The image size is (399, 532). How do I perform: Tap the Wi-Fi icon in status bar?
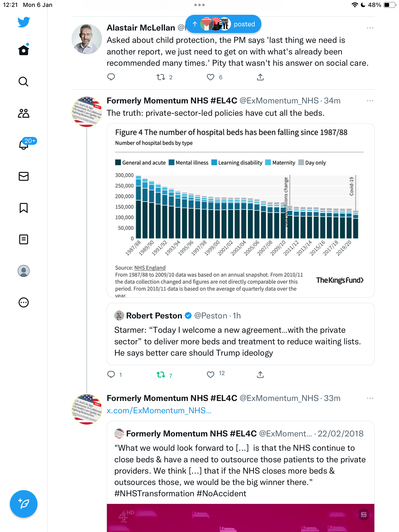pos(355,5)
